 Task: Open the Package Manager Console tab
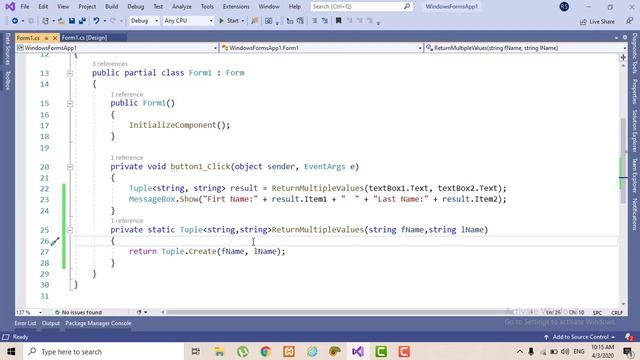click(98, 323)
